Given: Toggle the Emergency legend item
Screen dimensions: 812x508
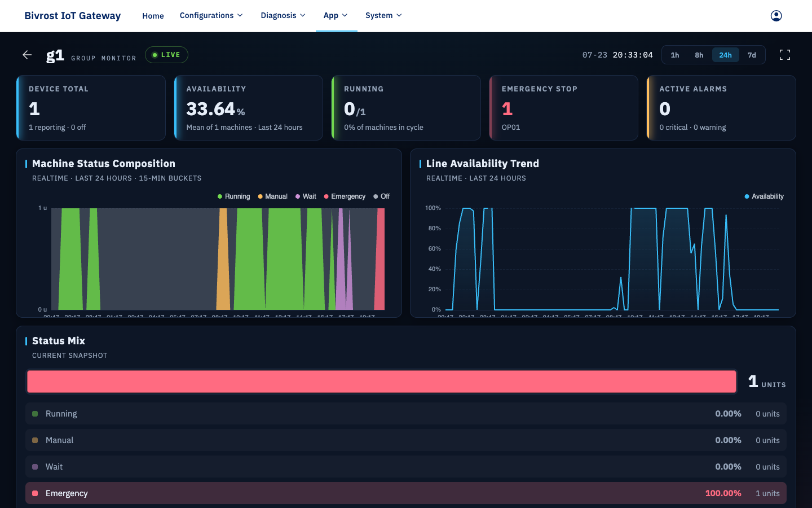Looking at the screenshot, I should pos(345,196).
